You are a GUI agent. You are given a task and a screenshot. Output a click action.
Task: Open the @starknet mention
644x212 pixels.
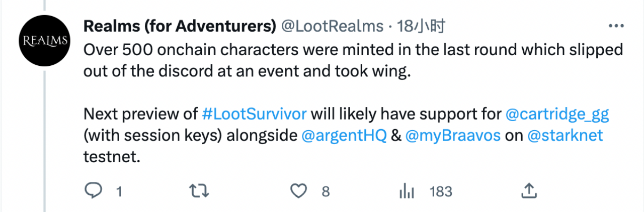point(565,136)
